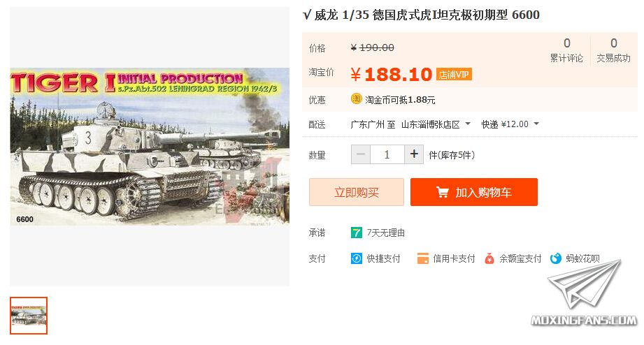Viewport: 644px width, 345px height.
Task: Expand the 快递 ¥12.00 shipping dropdown
Action: coord(510,124)
